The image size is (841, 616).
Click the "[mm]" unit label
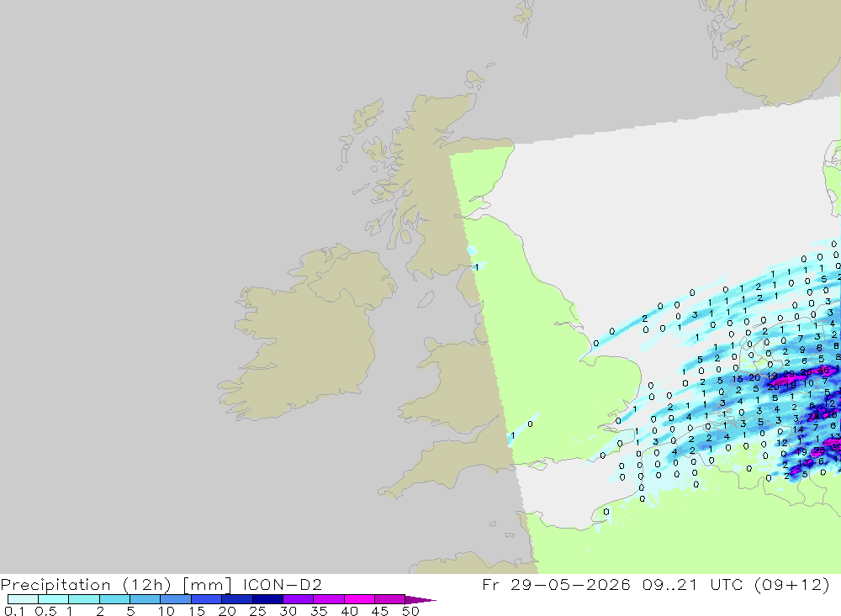pos(207,585)
